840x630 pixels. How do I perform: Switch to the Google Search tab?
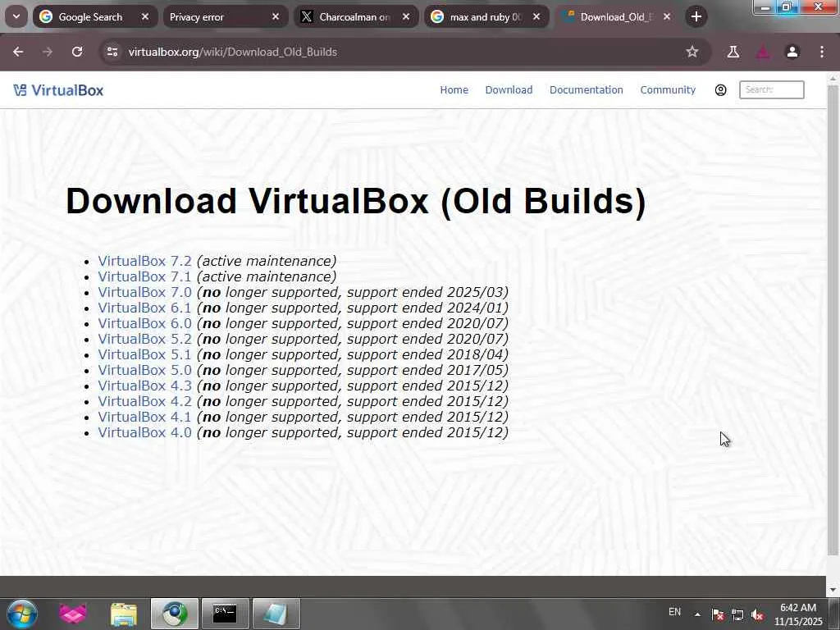coord(95,16)
